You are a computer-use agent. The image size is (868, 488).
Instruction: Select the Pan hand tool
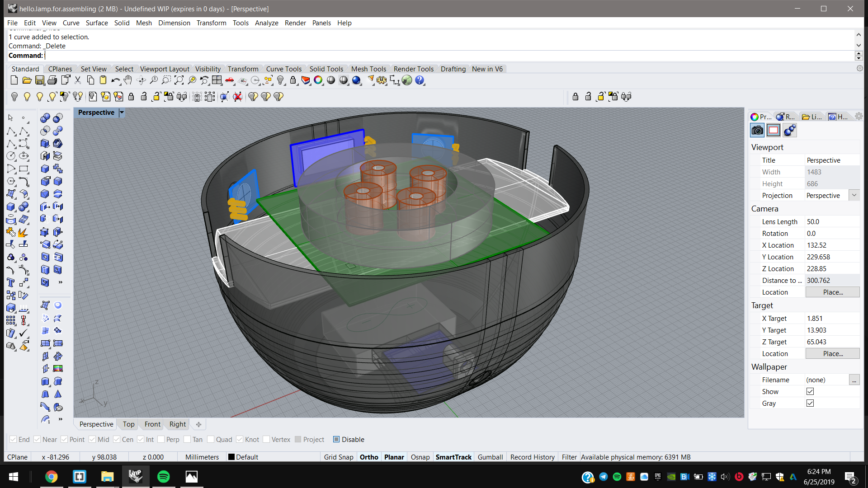(x=128, y=80)
